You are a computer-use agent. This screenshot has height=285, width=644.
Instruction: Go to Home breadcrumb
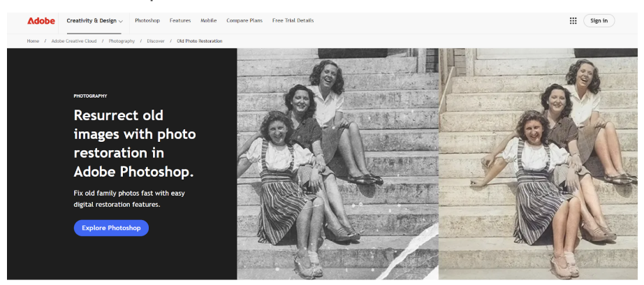tap(33, 41)
